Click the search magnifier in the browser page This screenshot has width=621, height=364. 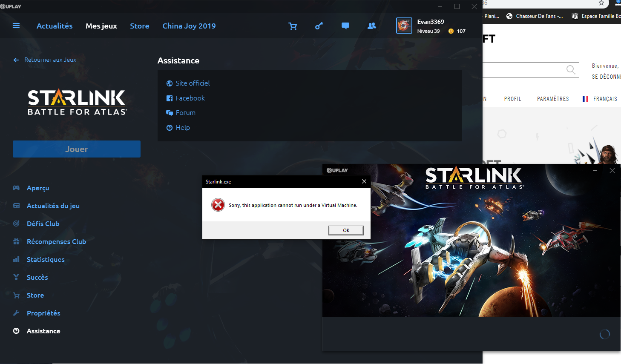[x=571, y=69]
